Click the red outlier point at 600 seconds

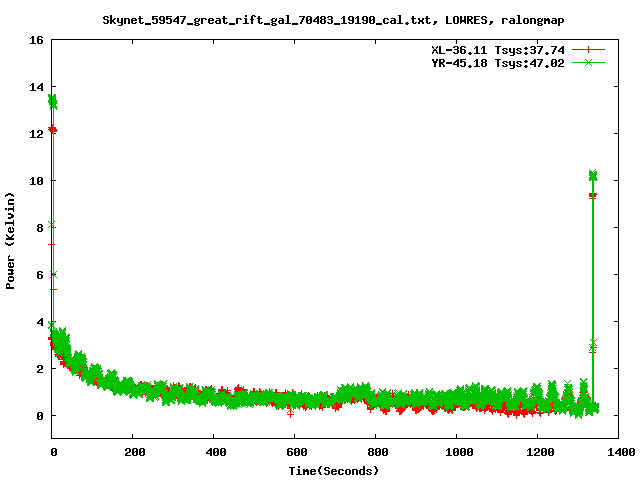(x=290, y=414)
